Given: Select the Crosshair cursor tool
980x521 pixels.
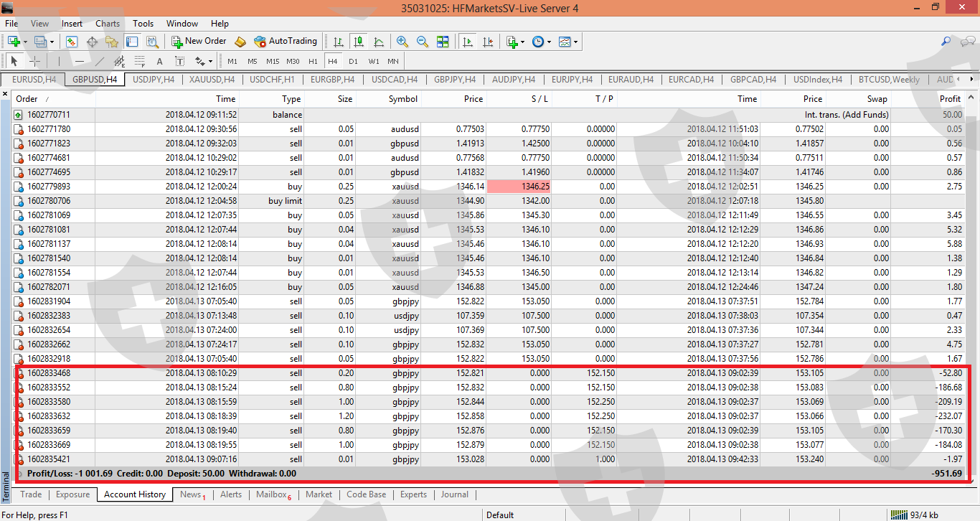Looking at the screenshot, I should (x=34, y=62).
